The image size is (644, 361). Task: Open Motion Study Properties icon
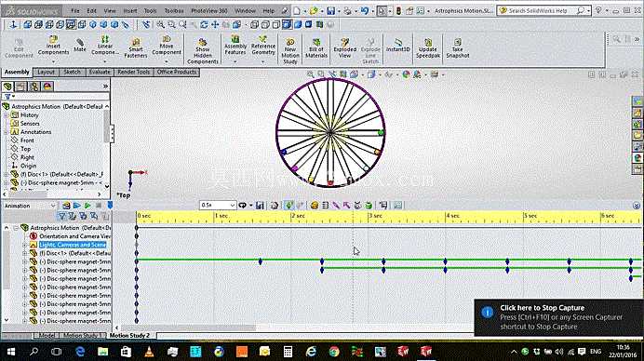(x=398, y=206)
